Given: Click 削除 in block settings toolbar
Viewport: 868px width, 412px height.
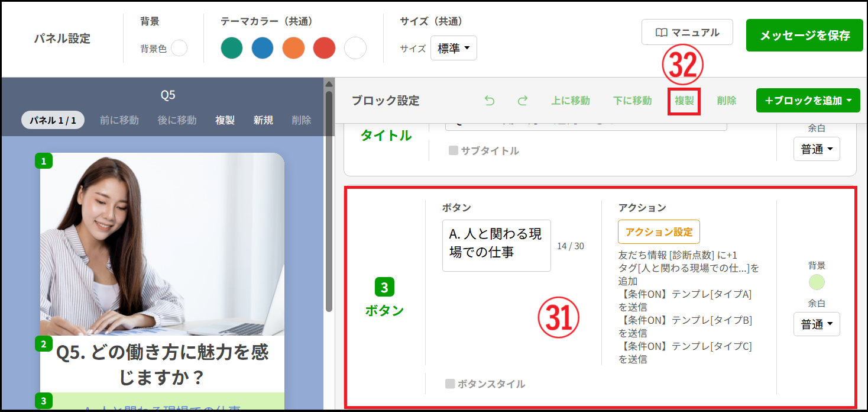Looking at the screenshot, I should (727, 101).
